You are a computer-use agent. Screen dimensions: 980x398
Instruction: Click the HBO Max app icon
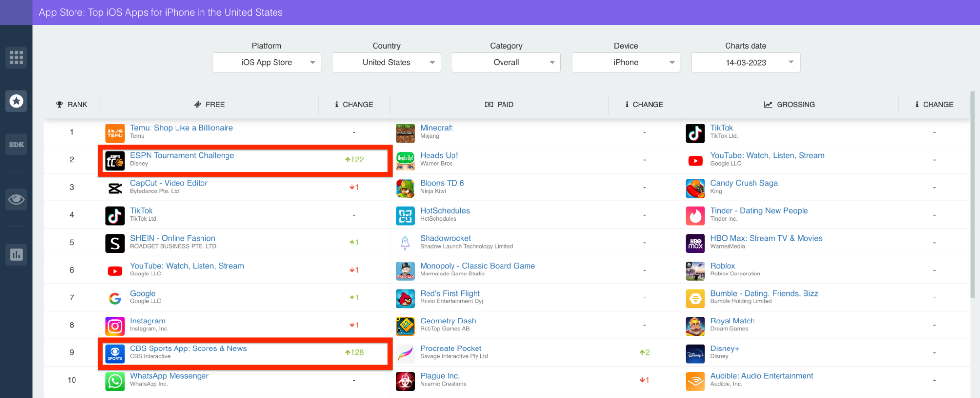695,243
